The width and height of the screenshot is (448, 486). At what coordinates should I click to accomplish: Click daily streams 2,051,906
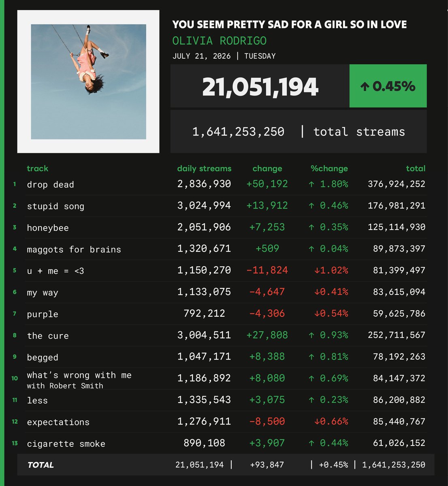pyautogui.click(x=204, y=227)
